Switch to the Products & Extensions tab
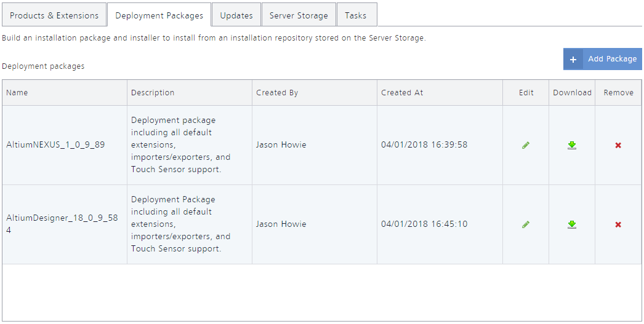644x324 pixels. pyautogui.click(x=54, y=15)
